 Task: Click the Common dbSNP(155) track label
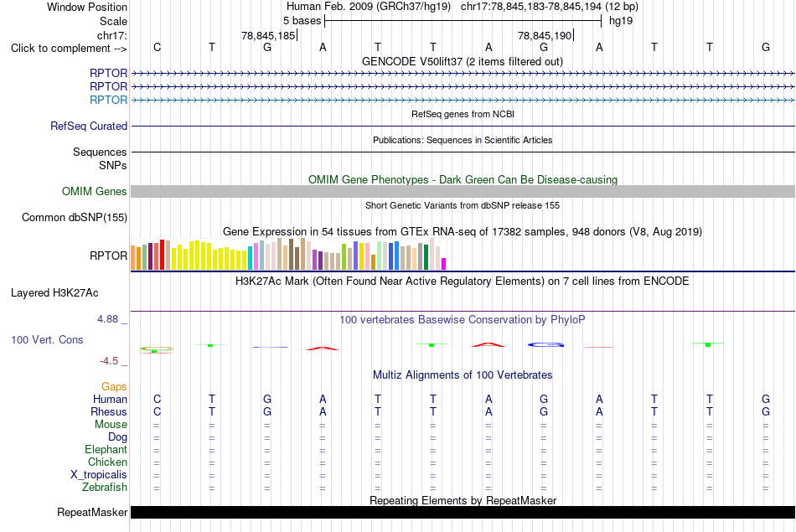pos(74,217)
